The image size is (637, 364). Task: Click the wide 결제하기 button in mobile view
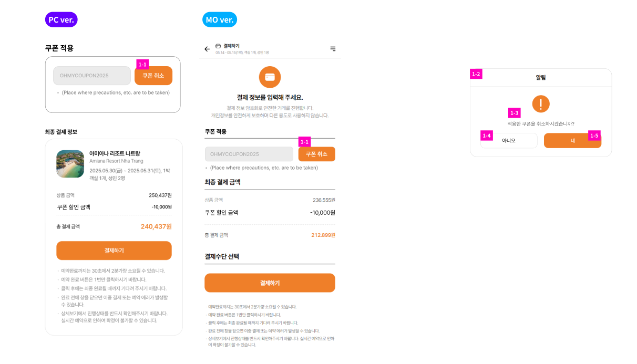click(270, 283)
